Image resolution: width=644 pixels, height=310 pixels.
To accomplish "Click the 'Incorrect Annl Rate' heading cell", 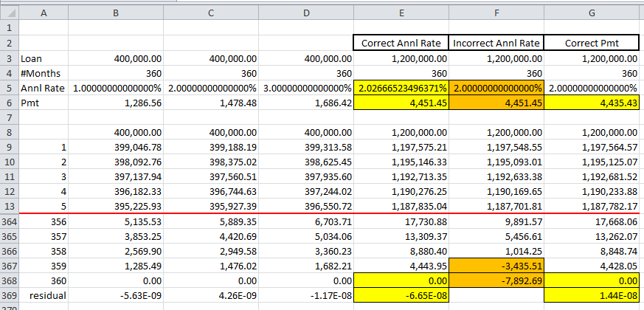I will point(496,43).
